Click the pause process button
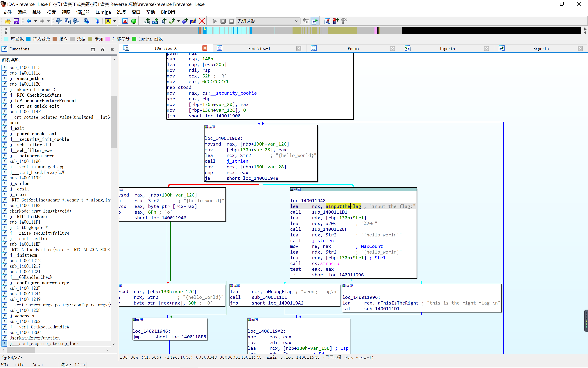This screenshot has width=588, height=368. [x=223, y=21]
